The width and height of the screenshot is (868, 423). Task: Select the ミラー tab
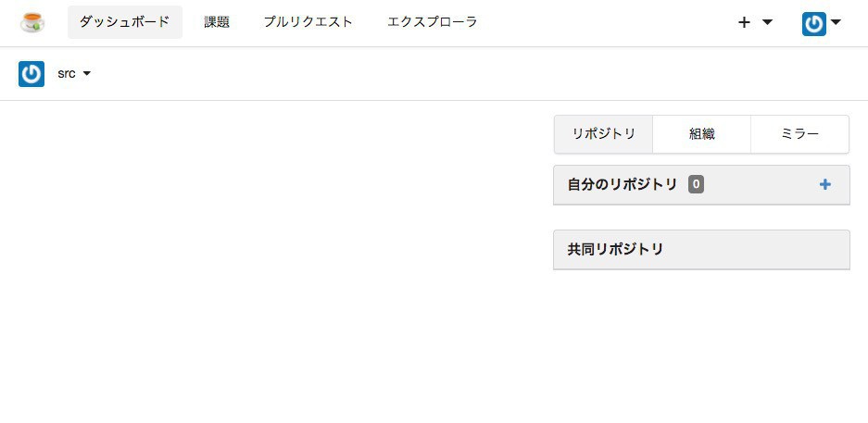click(x=799, y=134)
